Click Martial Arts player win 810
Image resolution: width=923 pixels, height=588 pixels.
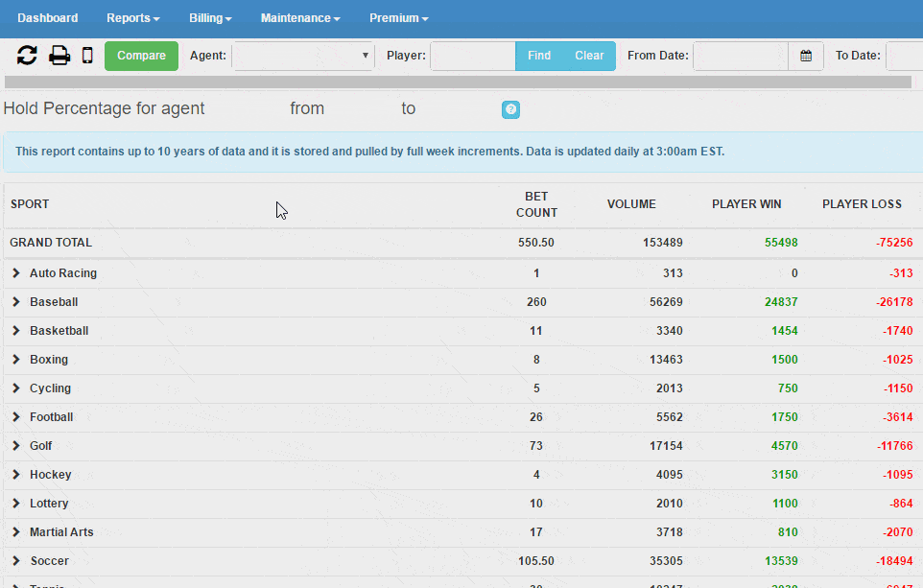coord(788,532)
